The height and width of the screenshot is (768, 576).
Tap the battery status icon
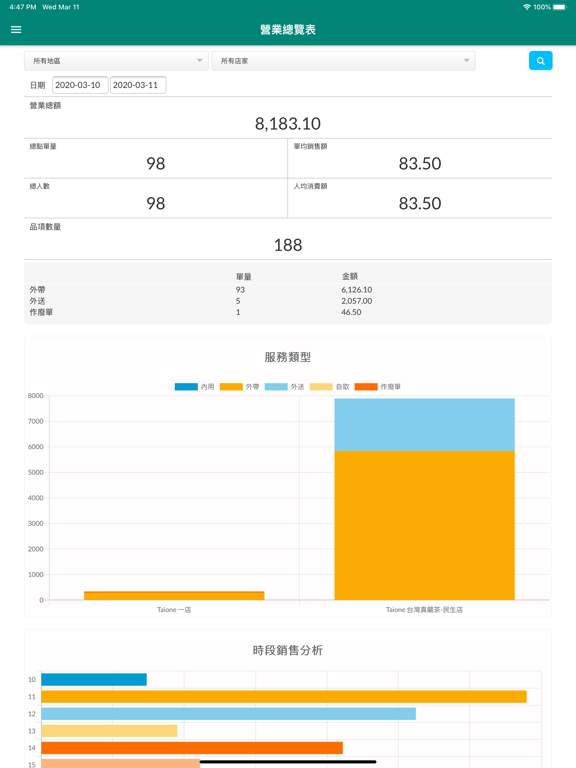click(560, 7)
